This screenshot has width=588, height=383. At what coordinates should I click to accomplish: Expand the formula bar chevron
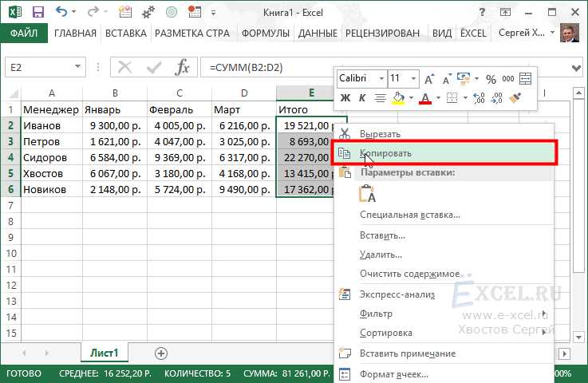pyautogui.click(x=576, y=68)
